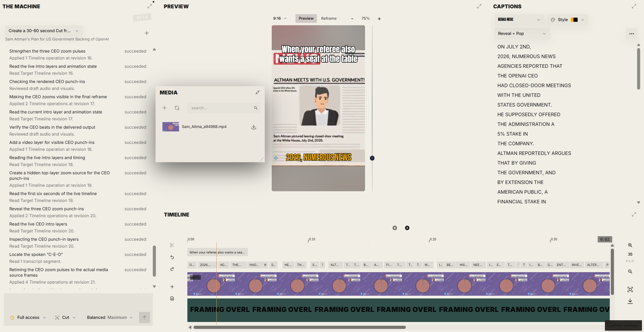
Task: Open task "Add a video layer for visible CEO punch-ins"
Action: [52, 142]
